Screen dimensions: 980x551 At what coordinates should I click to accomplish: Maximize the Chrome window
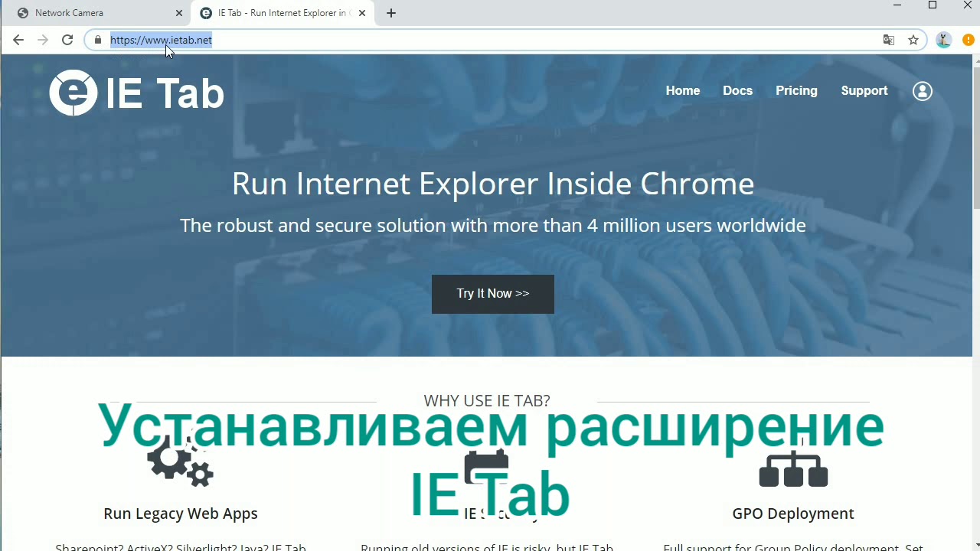933,6
